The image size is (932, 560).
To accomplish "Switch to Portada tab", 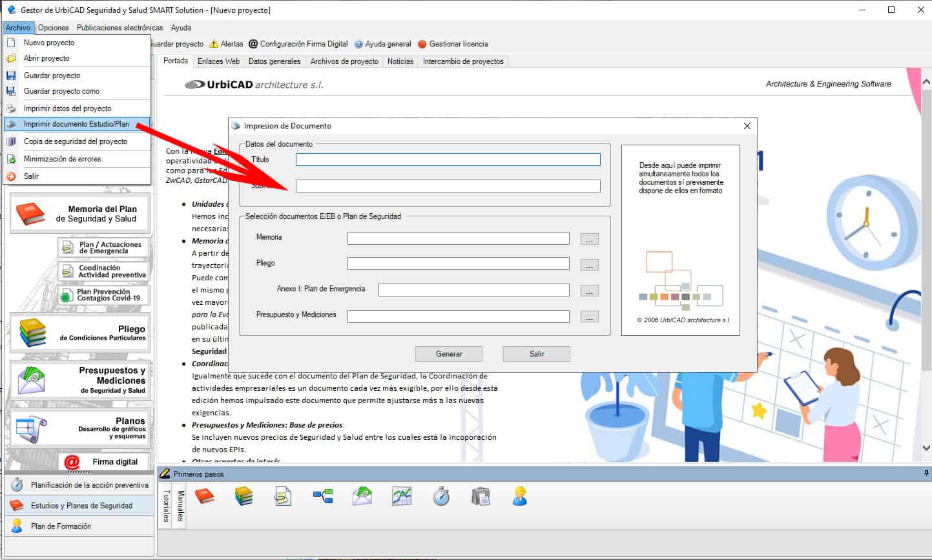I will click(x=176, y=61).
